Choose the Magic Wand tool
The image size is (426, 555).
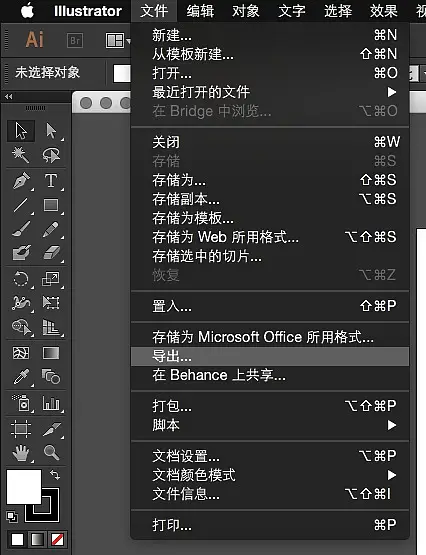pyautogui.click(x=21, y=155)
